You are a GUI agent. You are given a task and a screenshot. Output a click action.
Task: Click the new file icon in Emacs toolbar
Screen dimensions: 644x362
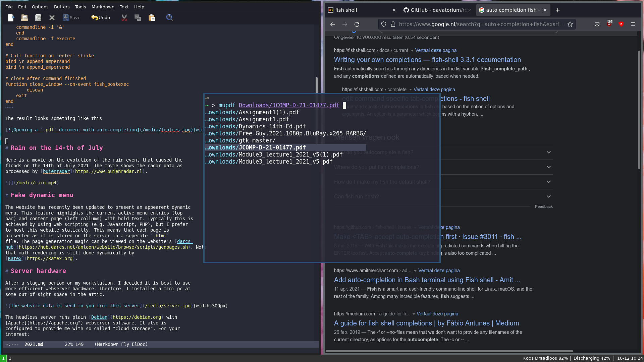[11, 18]
